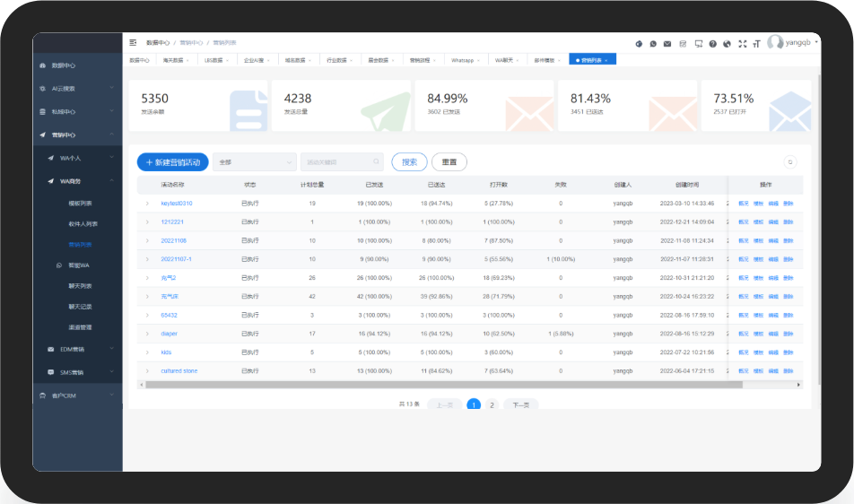Click the blue 新建营销活动 button
Screen dimensions: 854x504
[172, 162]
